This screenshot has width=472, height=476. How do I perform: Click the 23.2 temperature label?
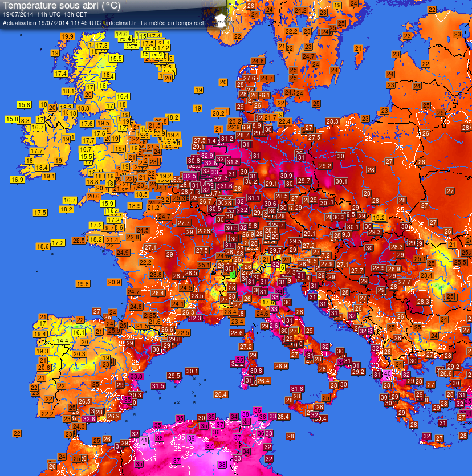pyautogui.click(x=235, y=121)
